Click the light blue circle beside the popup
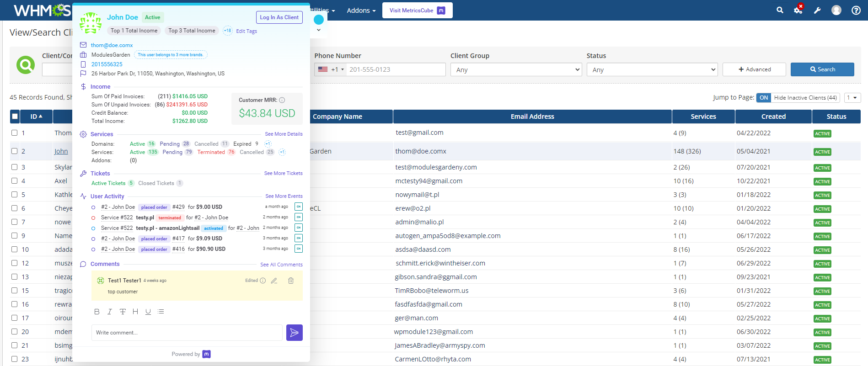This screenshot has height=366, width=868. point(319,19)
